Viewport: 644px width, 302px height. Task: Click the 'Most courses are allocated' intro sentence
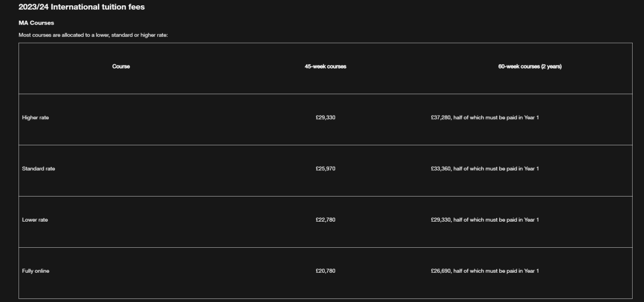(93, 35)
